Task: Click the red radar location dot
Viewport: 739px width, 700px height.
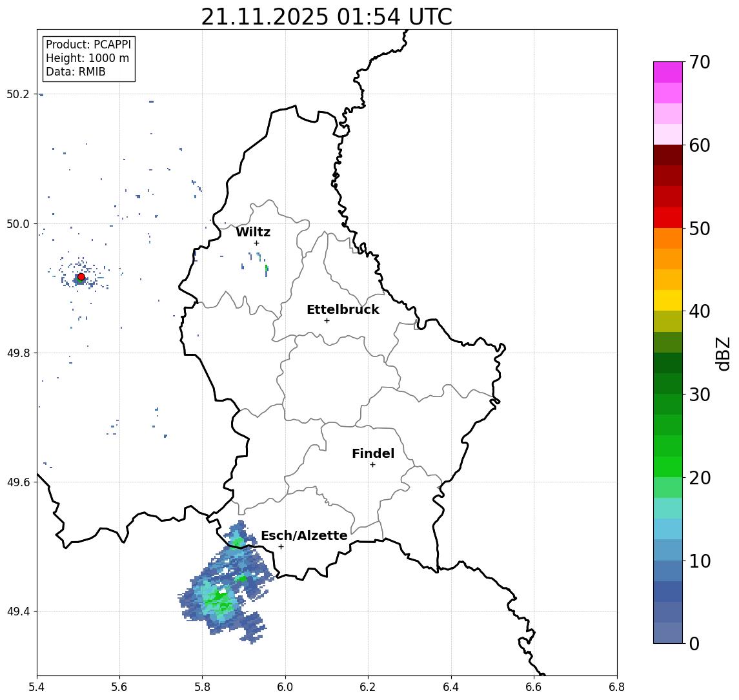Action: pyautogui.click(x=81, y=277)
